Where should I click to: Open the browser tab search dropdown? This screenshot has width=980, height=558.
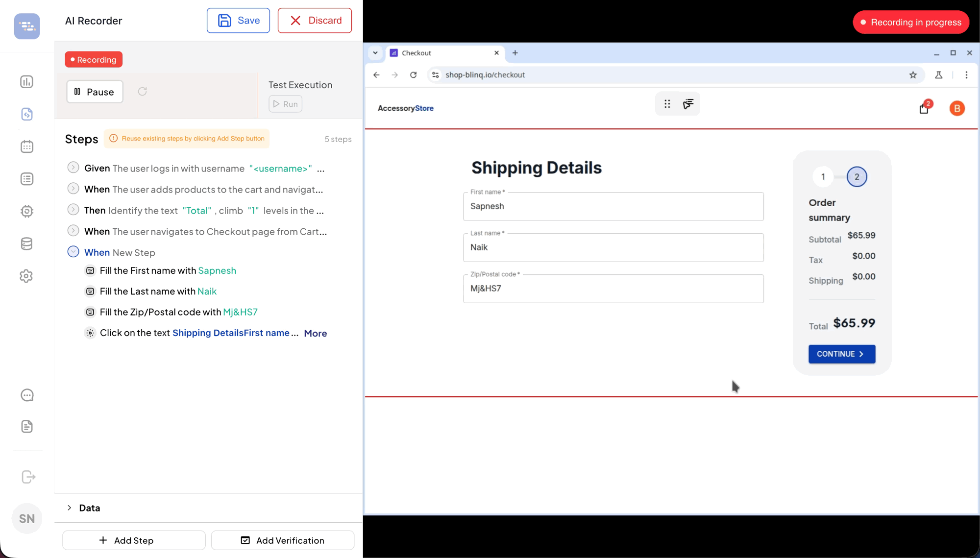[x=375, y=53]
